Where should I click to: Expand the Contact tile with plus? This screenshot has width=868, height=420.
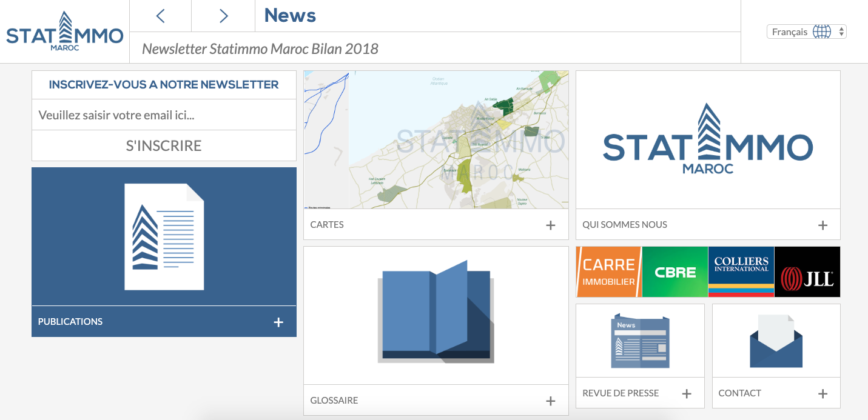click(823, 393)
